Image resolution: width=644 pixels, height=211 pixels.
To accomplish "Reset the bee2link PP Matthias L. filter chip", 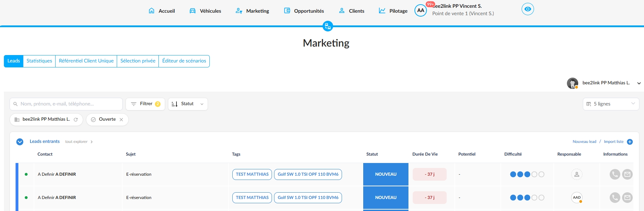I will (x=76, y=120).
